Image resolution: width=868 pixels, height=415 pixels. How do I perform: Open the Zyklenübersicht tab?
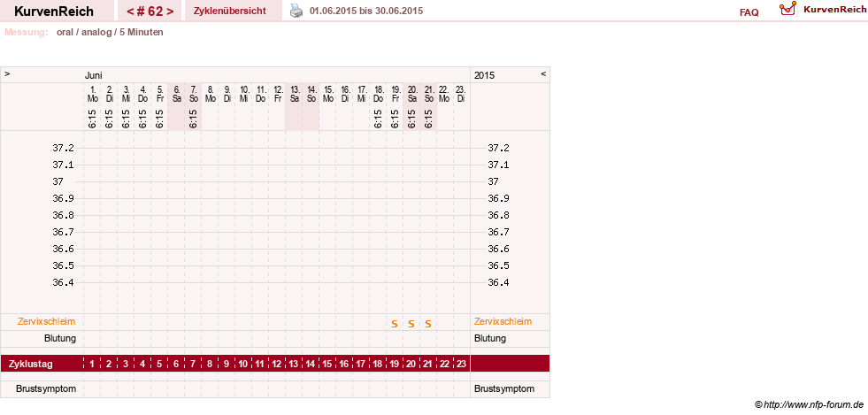[230, 11]
